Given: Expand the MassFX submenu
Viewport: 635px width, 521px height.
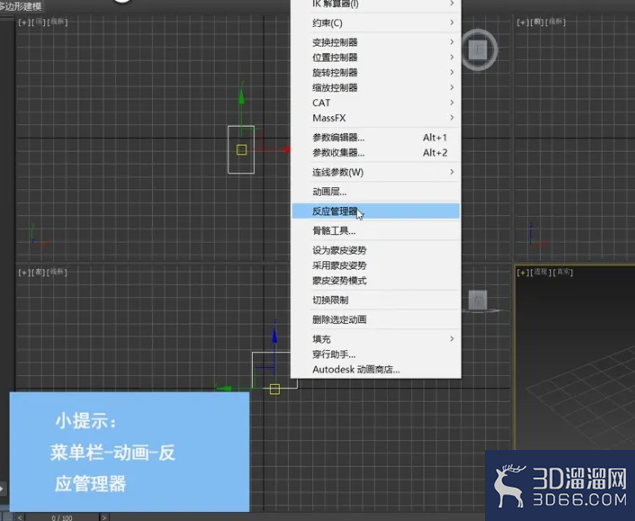Looking at the screenshot, I should point(375,118).
